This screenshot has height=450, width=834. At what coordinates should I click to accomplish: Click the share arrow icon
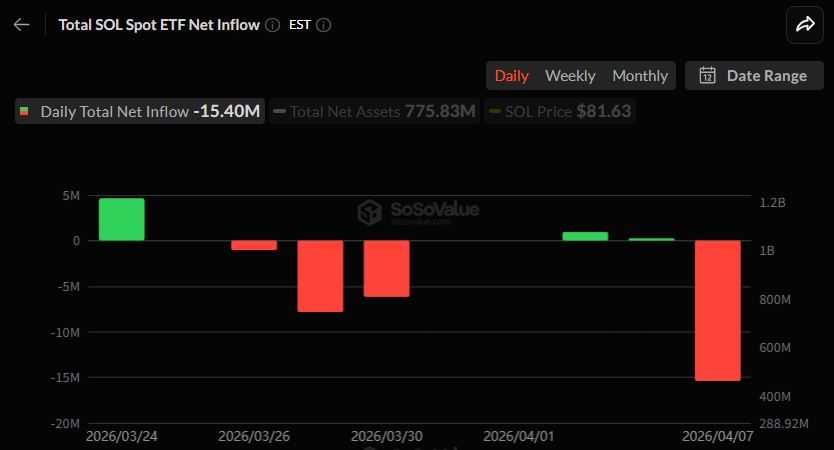pos(805,25)
